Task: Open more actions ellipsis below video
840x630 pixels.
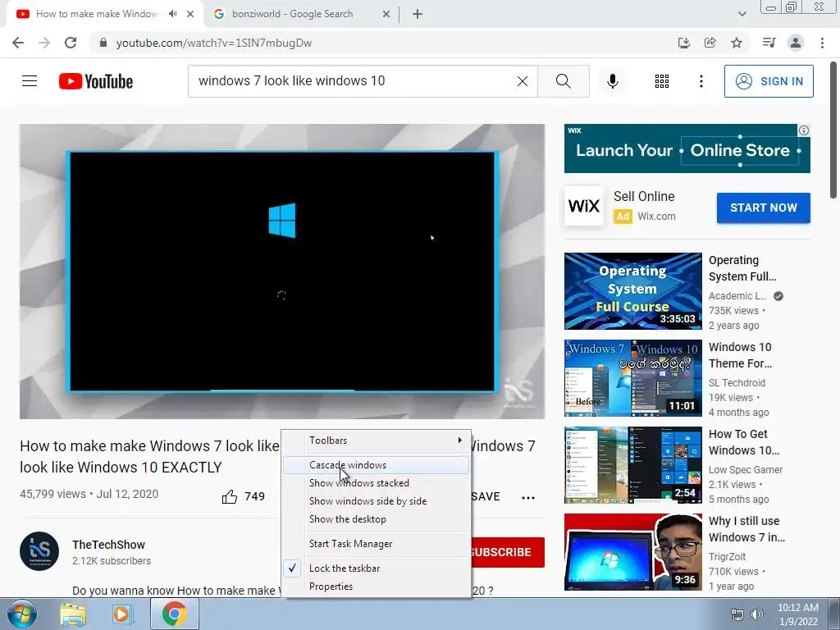Action: pos(528,498)
